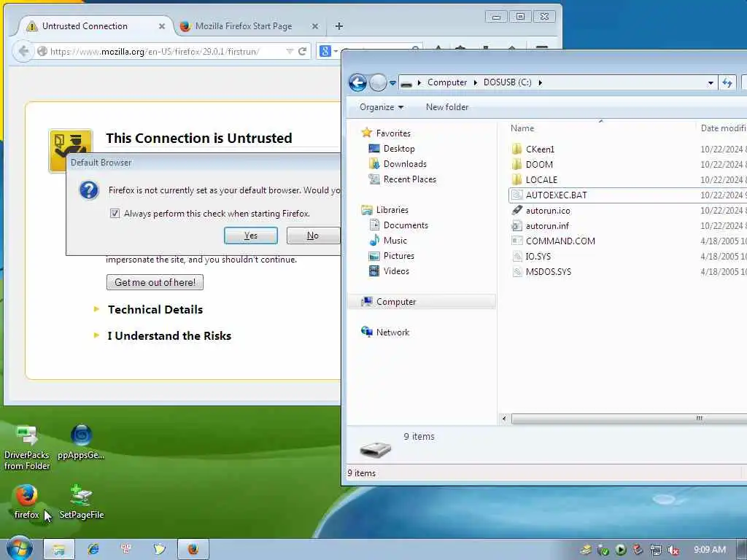The image size is (747, 560).
Task: Select the CKeen1 folder
Action: coord(540,149)
